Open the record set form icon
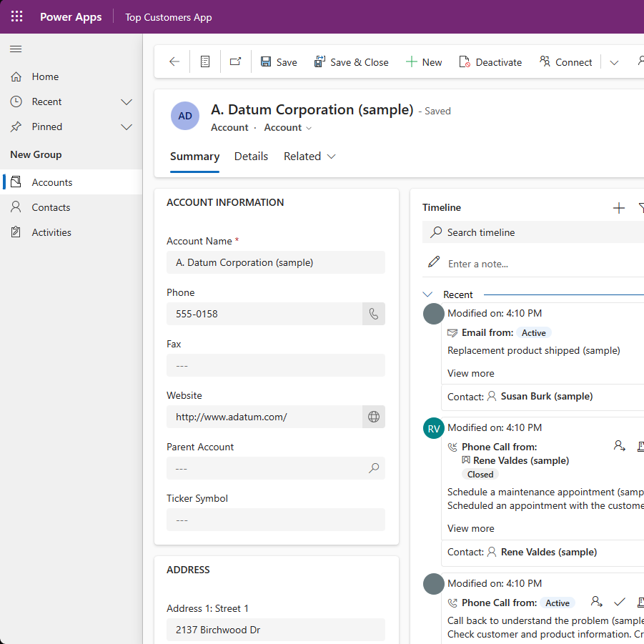Viewport: 644px width, 644px height. tap(205, 62)
